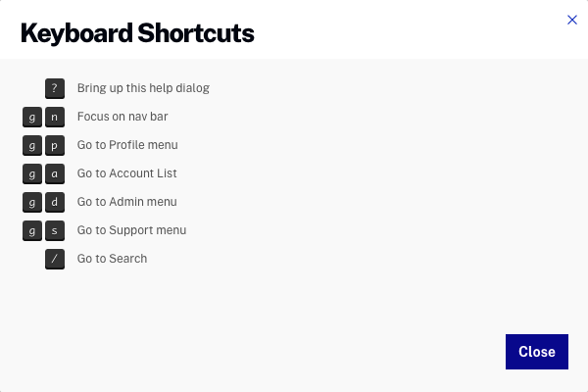Image resolution: width=588 pixels, height=392 pixels.
Task: Click the 's' key icon
Action: (x=55, y=230)
